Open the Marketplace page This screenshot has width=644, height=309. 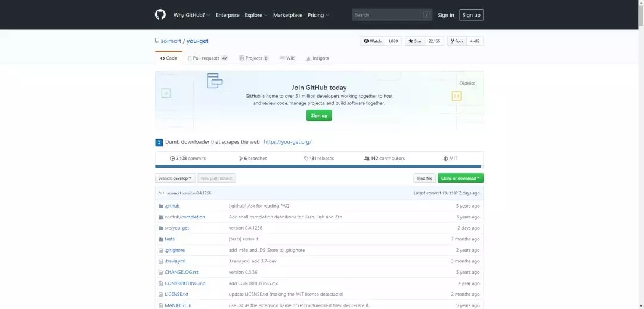pyautogui.click(x=287, y=15)
